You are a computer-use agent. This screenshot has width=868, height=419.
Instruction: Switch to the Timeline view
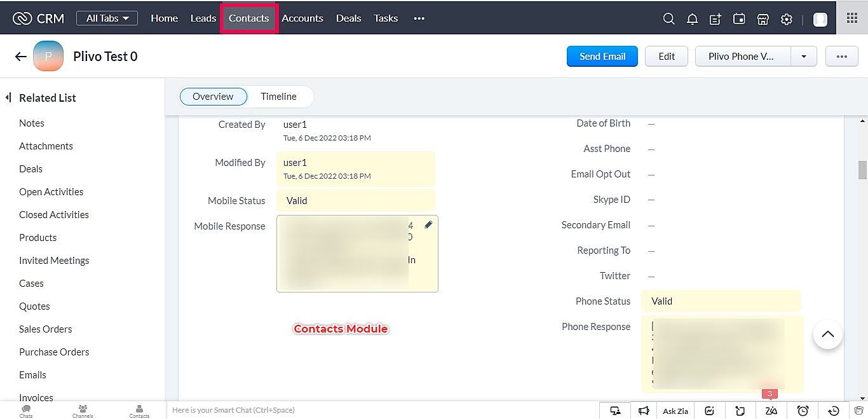[x=278, y=97]
